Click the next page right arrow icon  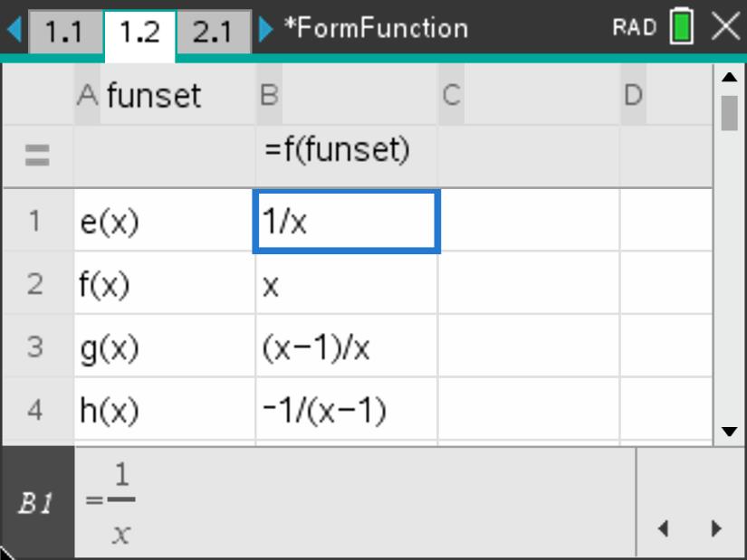point(265,30)
